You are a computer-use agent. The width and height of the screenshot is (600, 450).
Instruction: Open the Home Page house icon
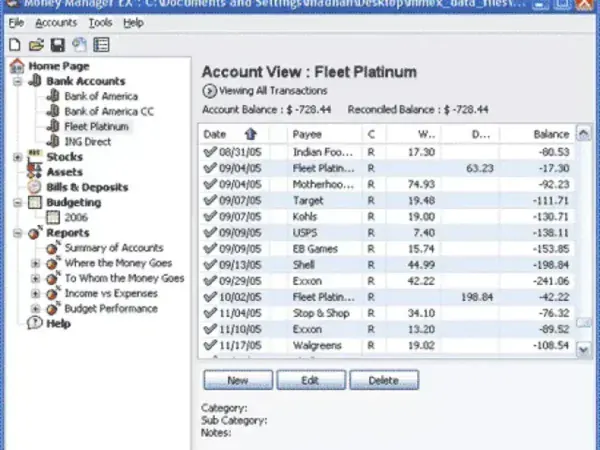16,66
